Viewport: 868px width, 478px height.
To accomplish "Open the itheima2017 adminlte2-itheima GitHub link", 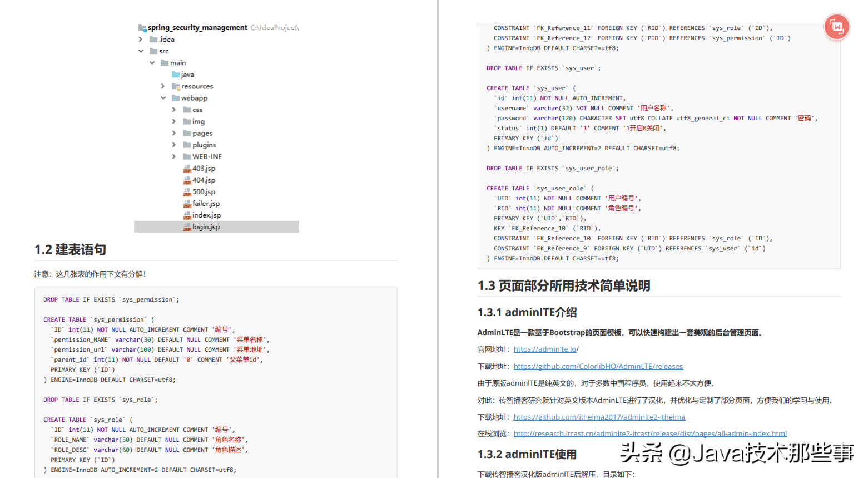I will (x=599, y=417).
